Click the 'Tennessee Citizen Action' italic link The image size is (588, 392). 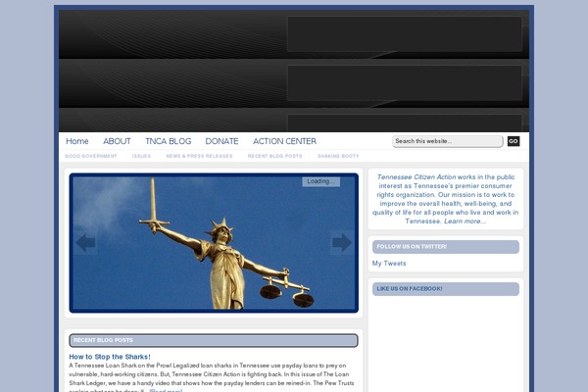(416, 177)
